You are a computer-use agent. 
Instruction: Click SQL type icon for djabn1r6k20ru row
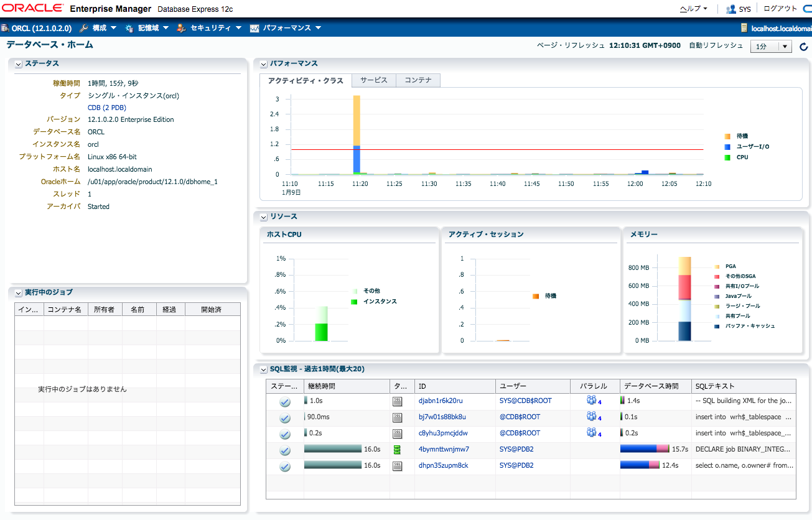398,401
